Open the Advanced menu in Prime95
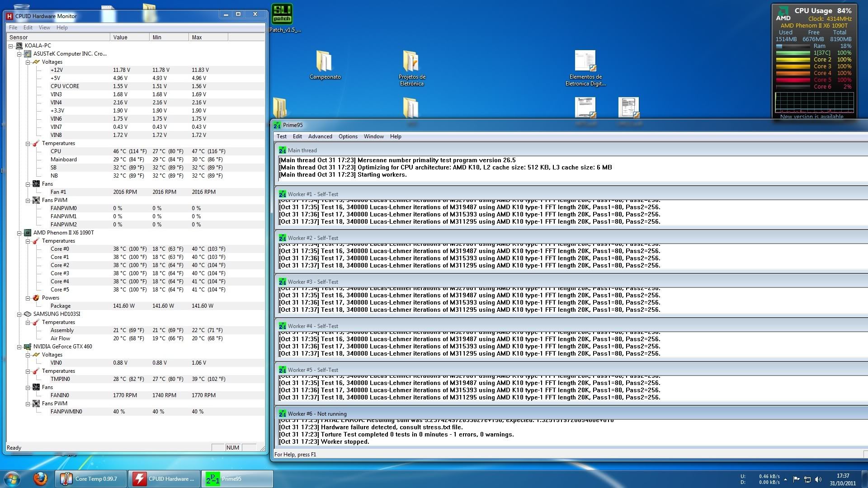This screenshot has width=868, height=488. 320,136
